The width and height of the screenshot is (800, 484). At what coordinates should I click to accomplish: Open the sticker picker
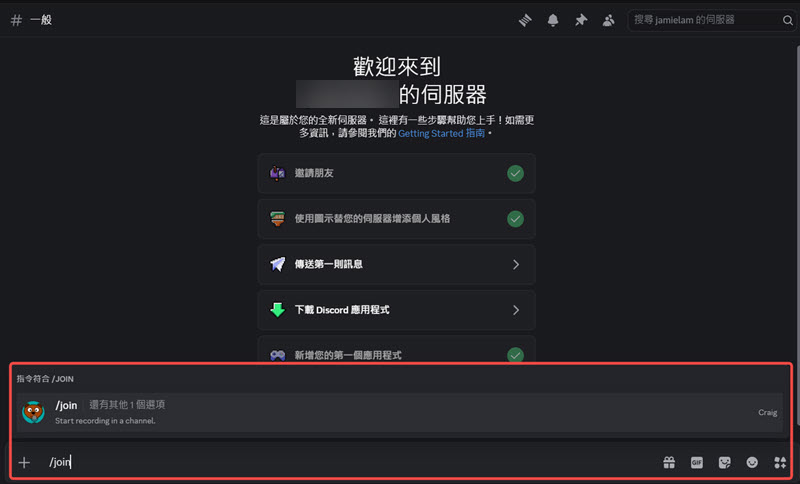pos(724,462)
